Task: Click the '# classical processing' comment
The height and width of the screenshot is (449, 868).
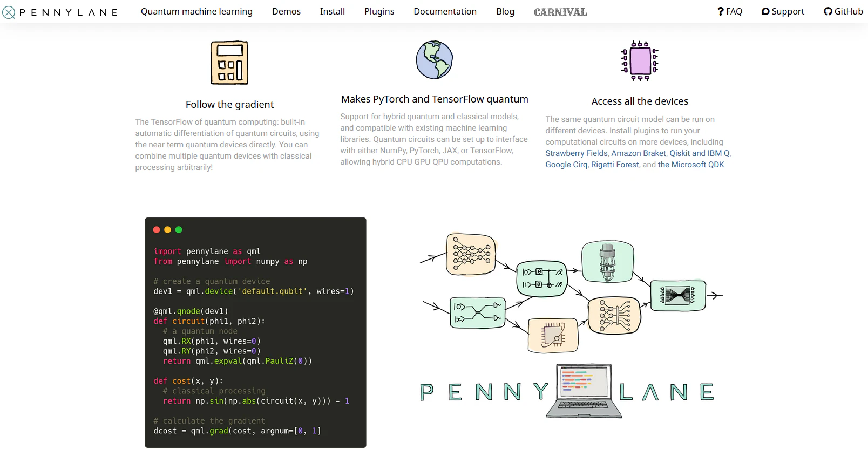Action: pyautogui.click(x=214, y=391)
